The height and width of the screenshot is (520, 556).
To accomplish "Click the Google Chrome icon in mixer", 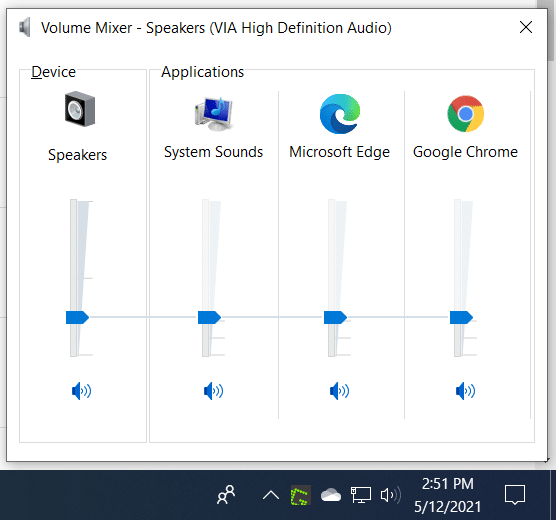I will (466, 114).
